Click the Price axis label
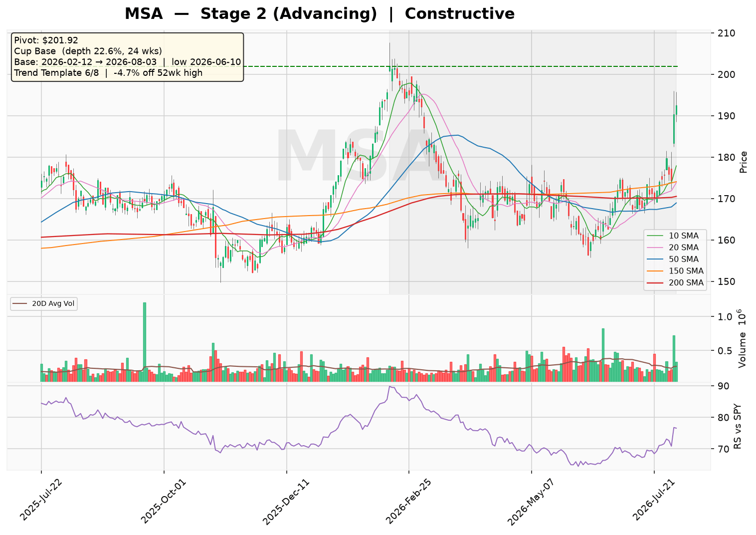 coord(744,162)
